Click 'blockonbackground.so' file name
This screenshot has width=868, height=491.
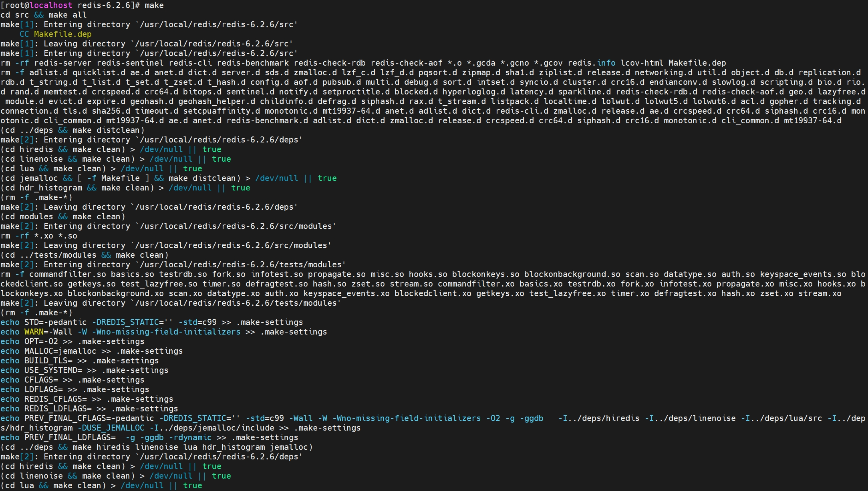pos(572,274)
